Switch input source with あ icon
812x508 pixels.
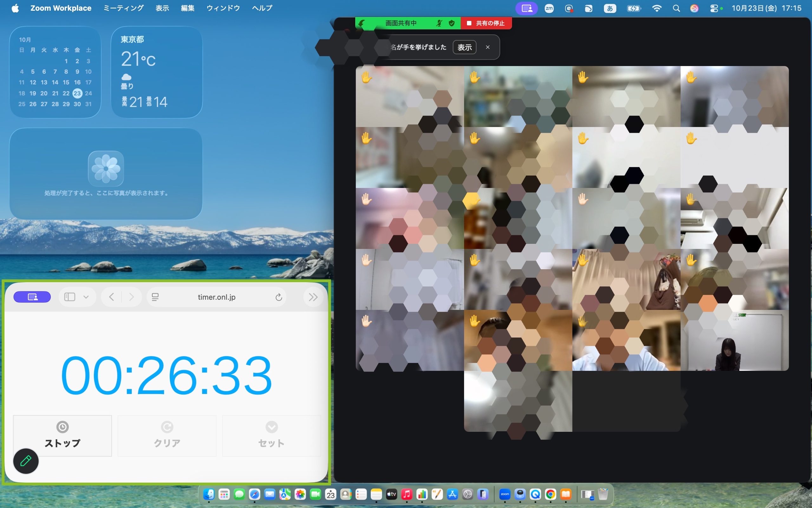(x=610, y=8)
